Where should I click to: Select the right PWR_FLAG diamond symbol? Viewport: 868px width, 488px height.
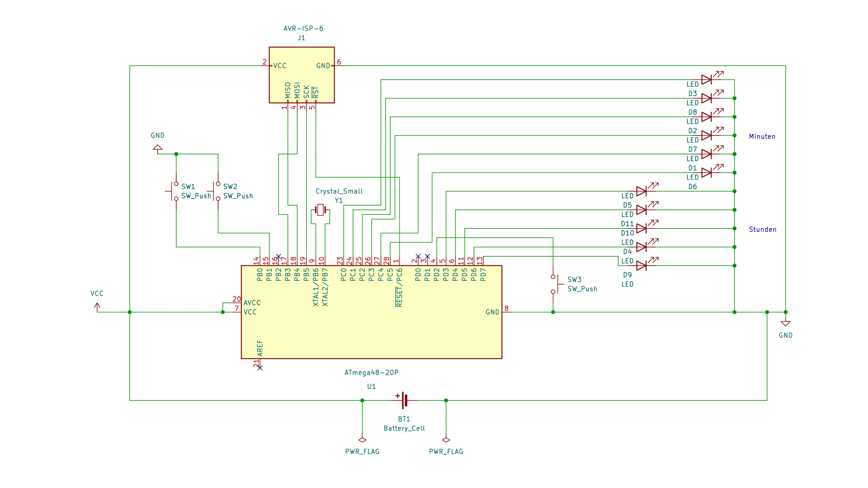click(x=446, y=440)
